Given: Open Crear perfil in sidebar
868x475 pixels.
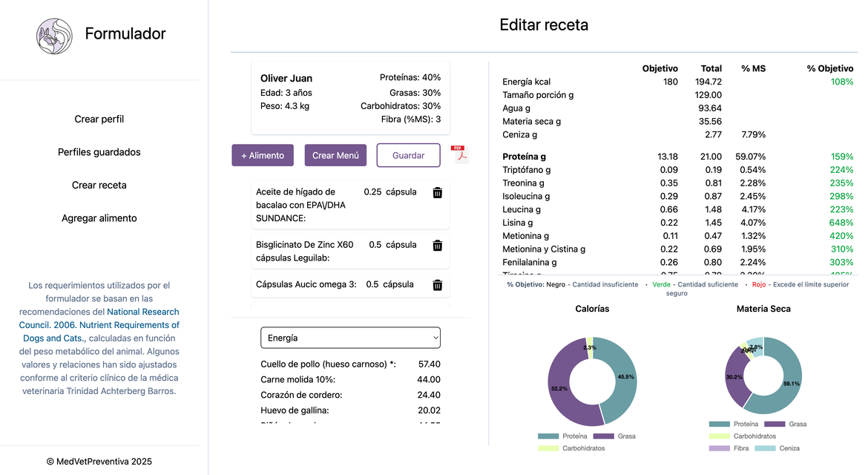Looking at the screenshot, I should [x=99, y=119].
